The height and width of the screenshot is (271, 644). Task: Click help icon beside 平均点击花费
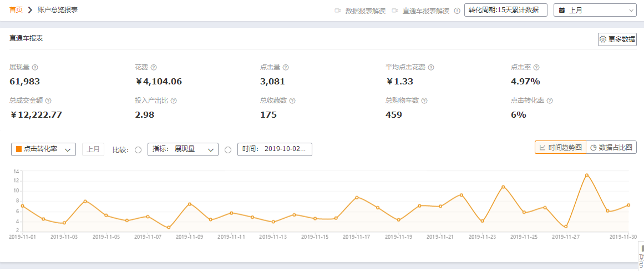[x=431, y=68]
